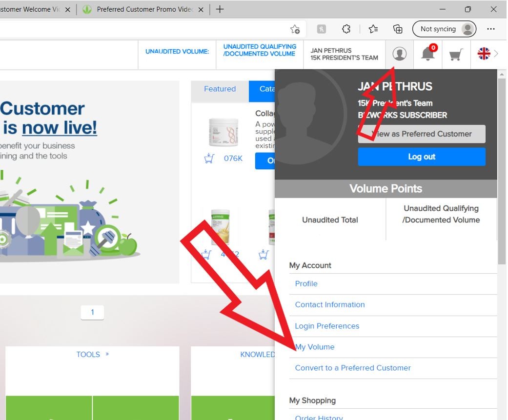Open the notifications bell icon
The image size is (508, 420).
point(428,53)
